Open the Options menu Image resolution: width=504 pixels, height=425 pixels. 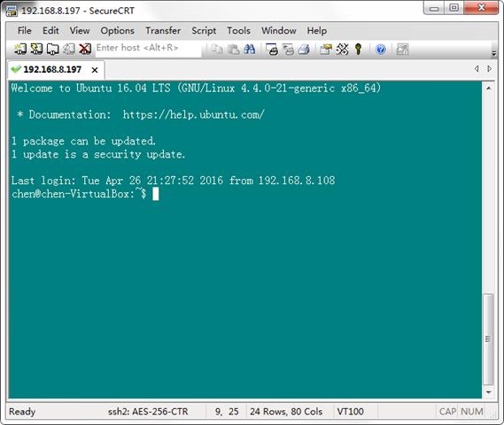point(117,30)
